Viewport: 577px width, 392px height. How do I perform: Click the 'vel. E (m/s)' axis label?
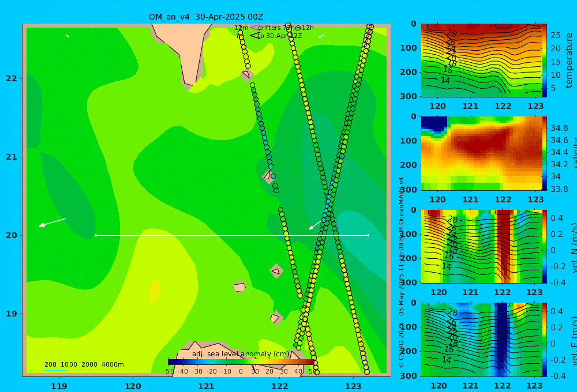(x=574, y=340)
